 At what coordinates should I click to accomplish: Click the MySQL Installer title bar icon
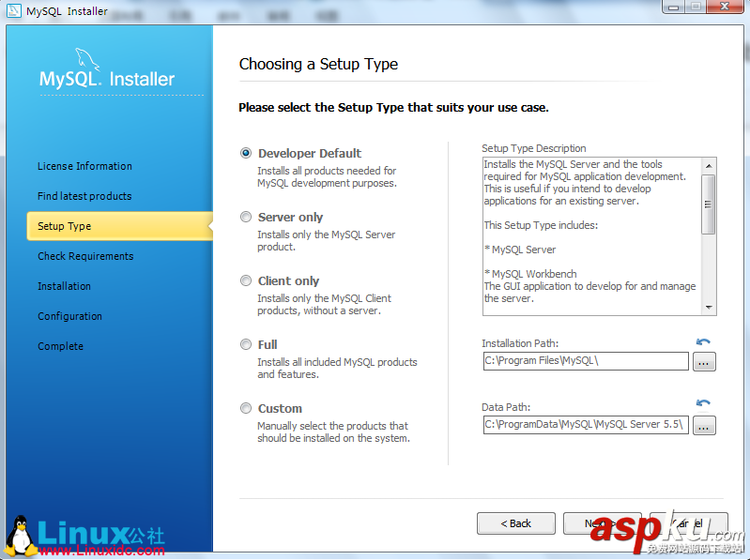14,10
